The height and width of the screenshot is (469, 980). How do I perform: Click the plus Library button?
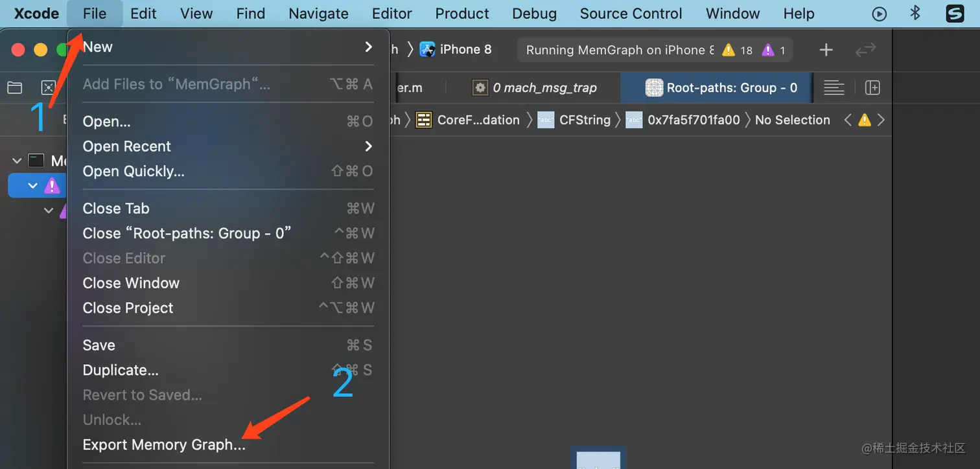826,50
